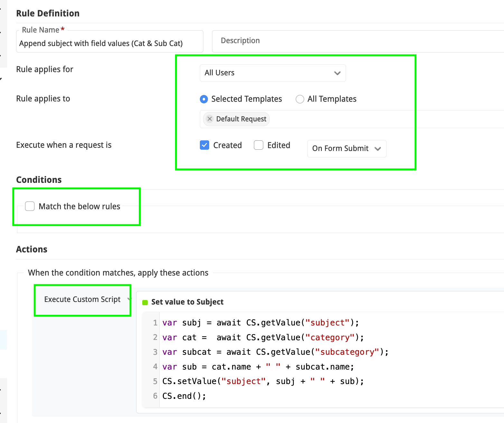The image size is (504, 423).
Task: Click into the Description field
Action: [354, 41]
